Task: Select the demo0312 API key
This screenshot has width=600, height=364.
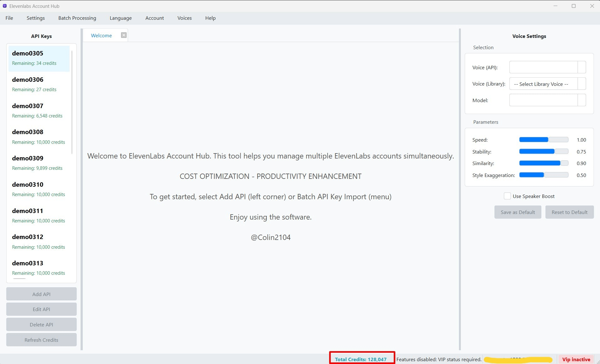Action: click(x=39, y=242)
